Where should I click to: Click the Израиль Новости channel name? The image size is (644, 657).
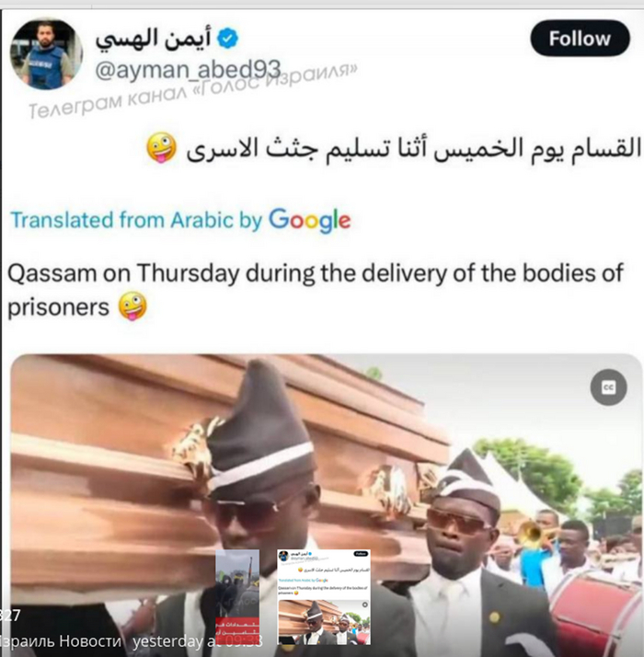pyautogui.click(x=61, y=641)
